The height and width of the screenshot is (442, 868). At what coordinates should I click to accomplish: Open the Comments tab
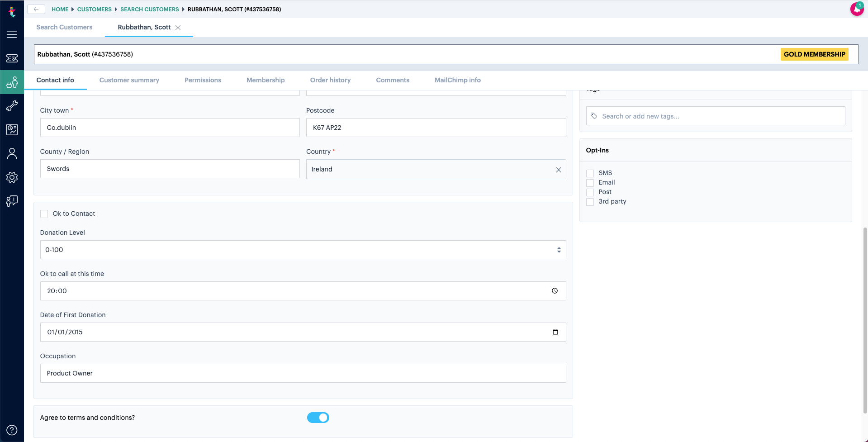click(393, 80)
